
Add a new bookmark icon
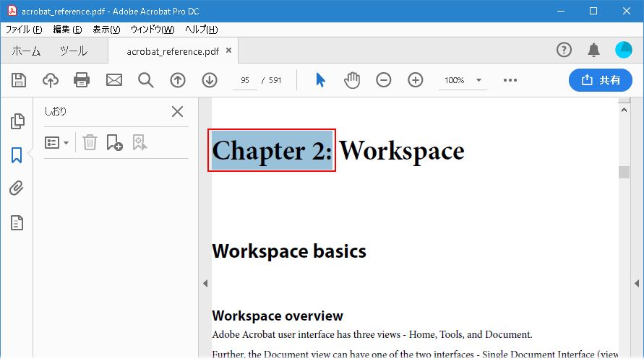click(x=114, y=142)
